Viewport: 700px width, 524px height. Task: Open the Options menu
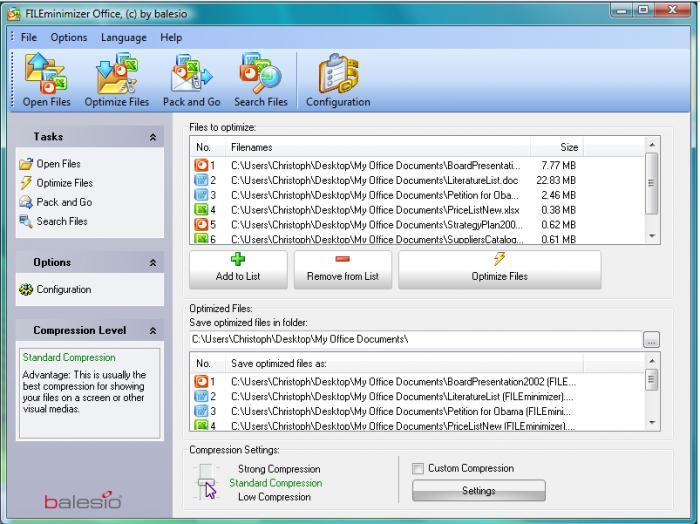[x=69, y=37]
